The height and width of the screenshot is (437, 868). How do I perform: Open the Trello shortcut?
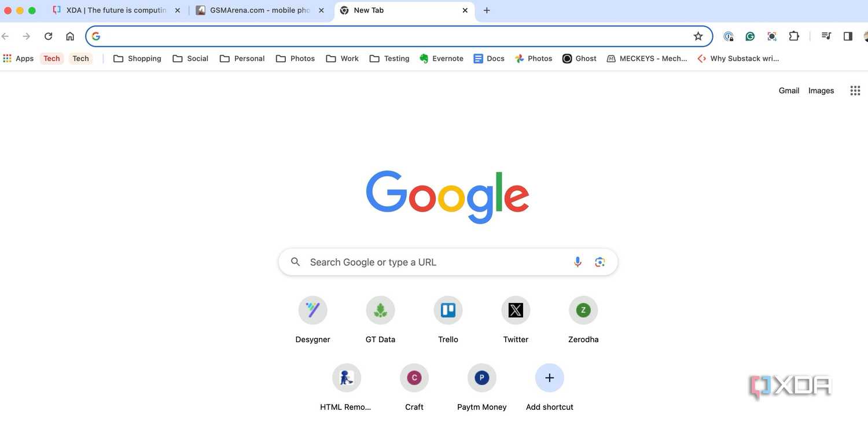448,319
